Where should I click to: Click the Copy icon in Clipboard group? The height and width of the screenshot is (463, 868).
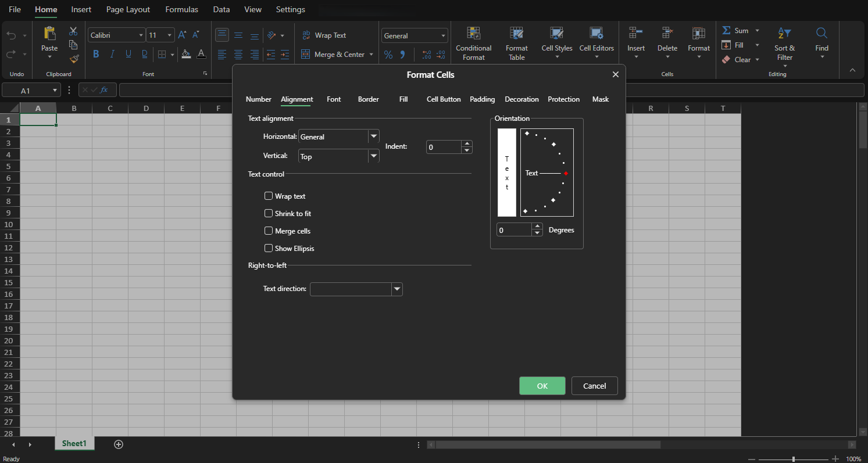point(73,45)
